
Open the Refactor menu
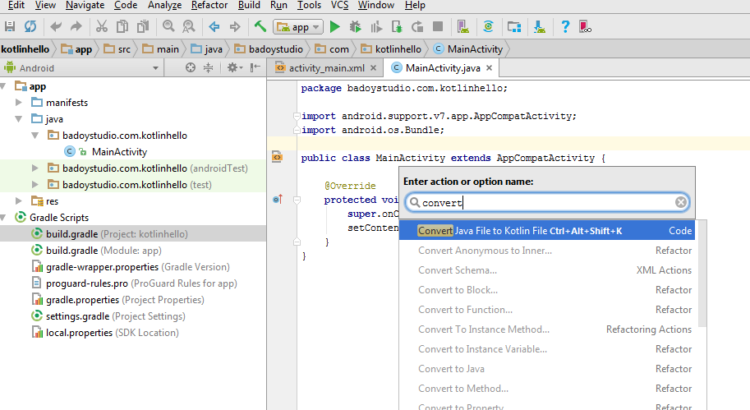click(209, 6)
